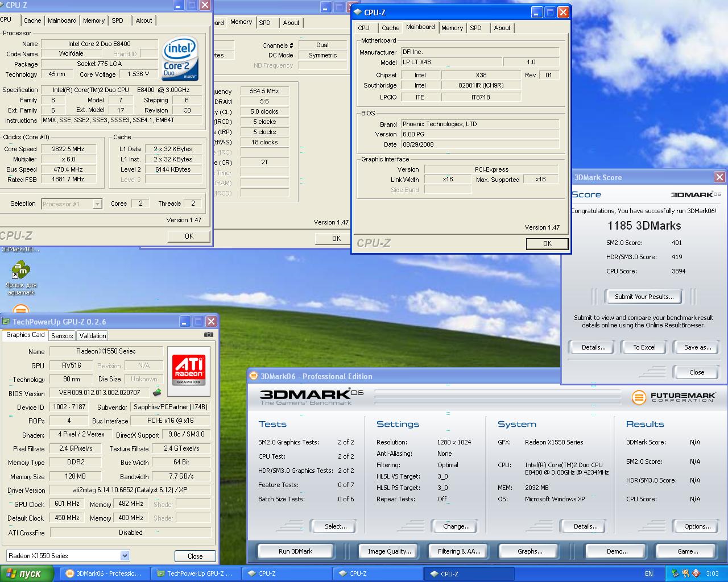This screenshot has width=728, height=582.
Task: Click Submit Your Results button
Action: click(644, 297)
